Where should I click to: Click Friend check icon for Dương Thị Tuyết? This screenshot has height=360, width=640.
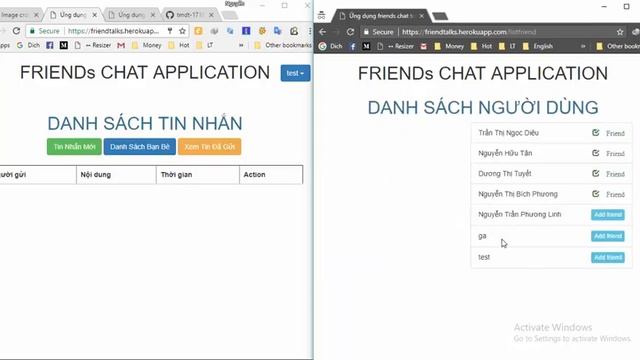(x=596, y=173)
